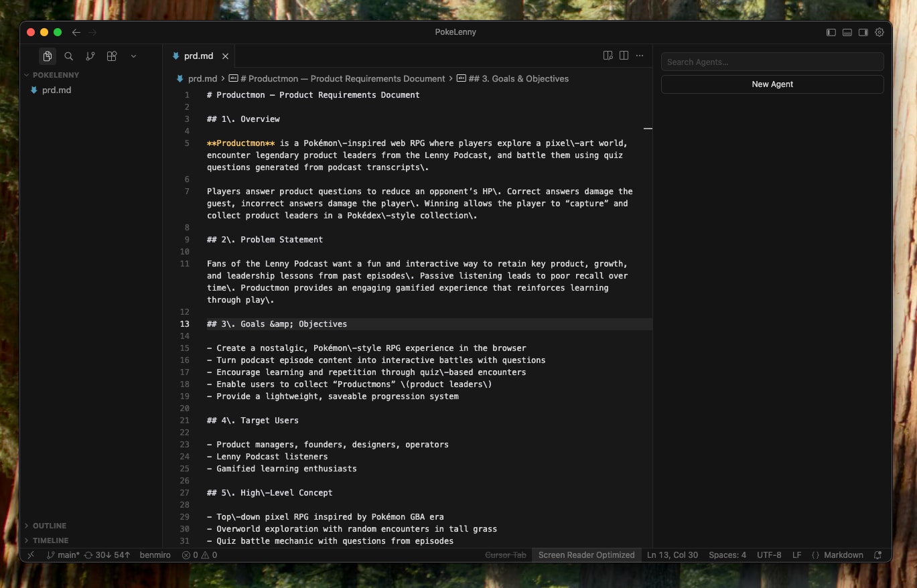Click Cursor Tab status item

506,555
